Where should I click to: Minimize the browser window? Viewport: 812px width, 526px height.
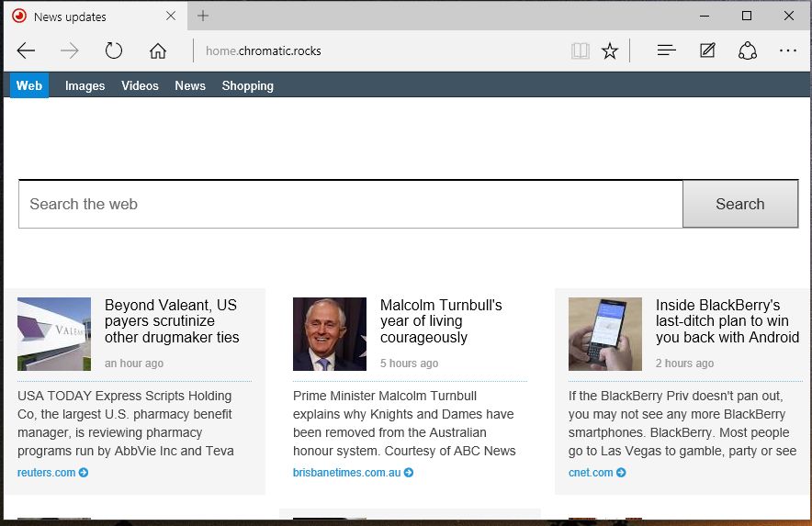[705, 16]
